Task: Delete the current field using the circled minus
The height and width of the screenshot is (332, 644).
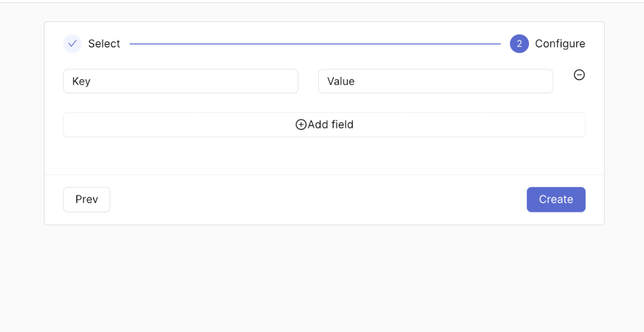Action: (x=579, y=75)
